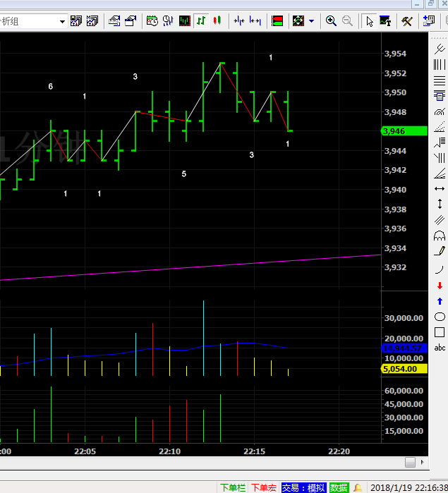Image resolution: width=448 pixels, height=493 pixels.
Task: Click the magenta trend line on the chart
Action: (190, 267)
